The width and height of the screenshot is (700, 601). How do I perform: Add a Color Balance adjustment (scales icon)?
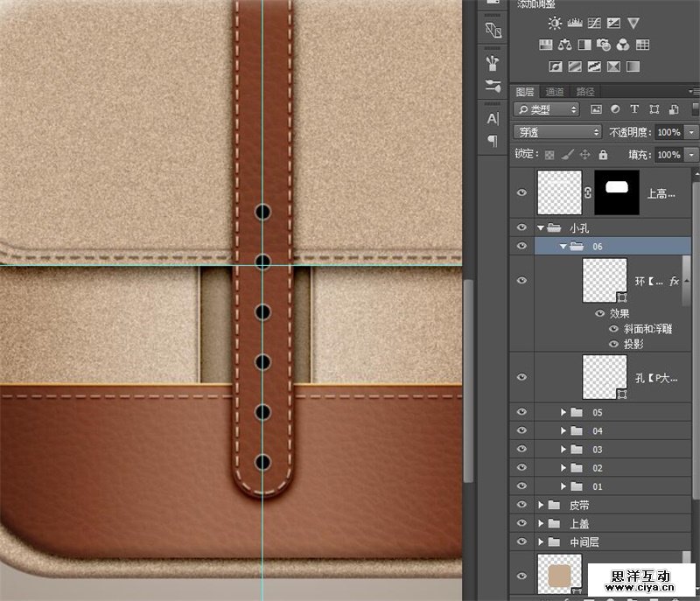563,45
